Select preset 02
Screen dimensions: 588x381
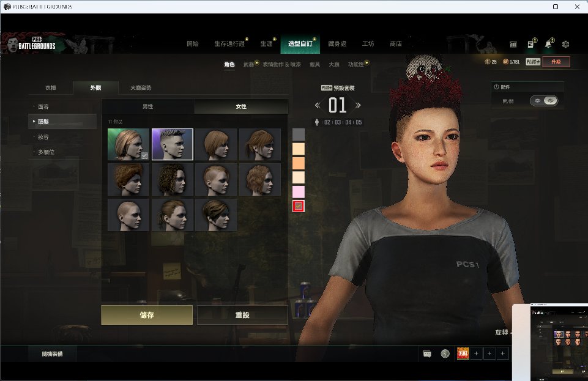click(x=327, y=122)
